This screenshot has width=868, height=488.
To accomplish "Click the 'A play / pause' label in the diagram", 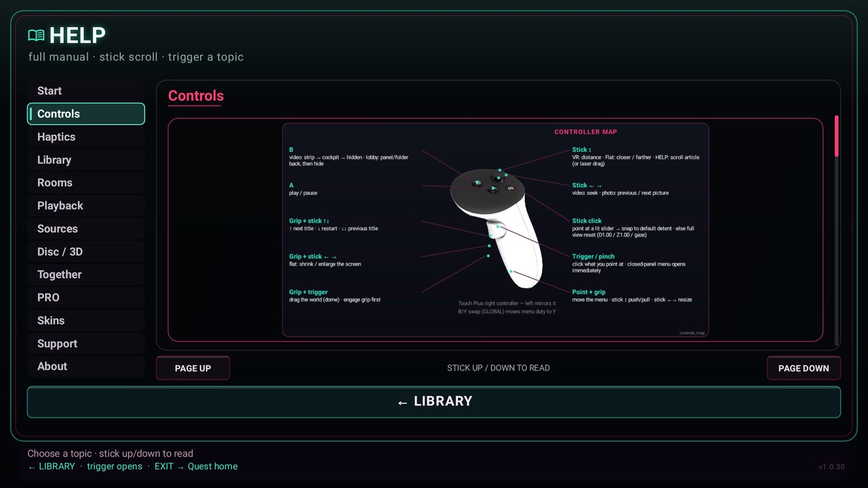I will (303, 189).
